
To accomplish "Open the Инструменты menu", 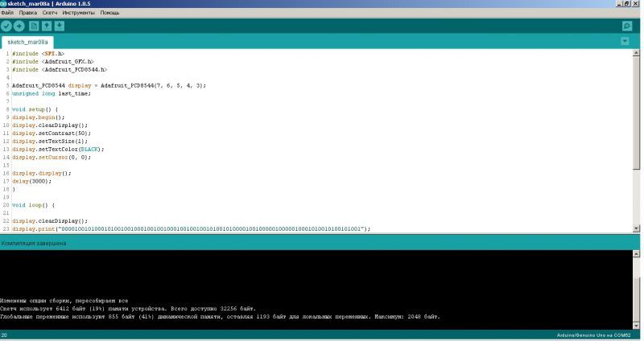I will tap(78, 13).
